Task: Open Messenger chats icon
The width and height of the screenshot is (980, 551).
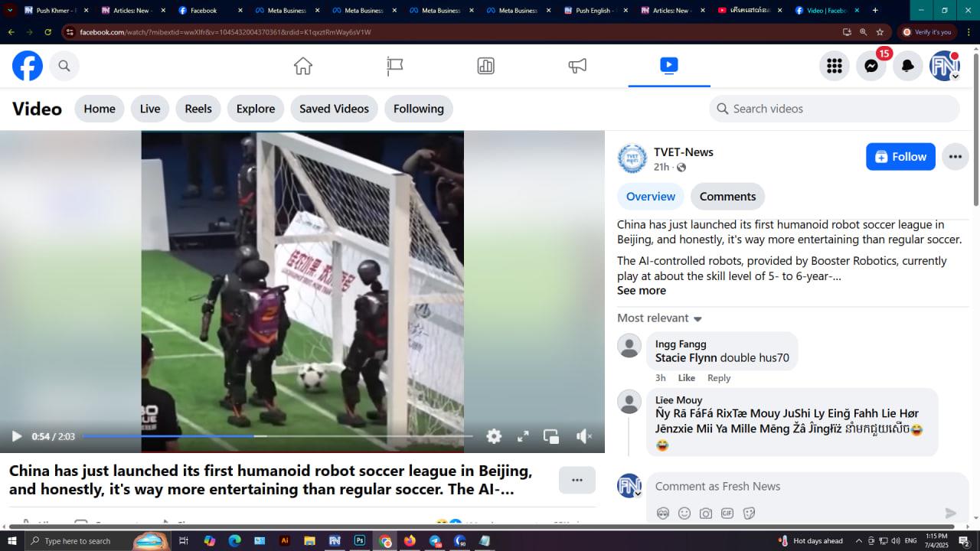Action: [x=871, y=66]
